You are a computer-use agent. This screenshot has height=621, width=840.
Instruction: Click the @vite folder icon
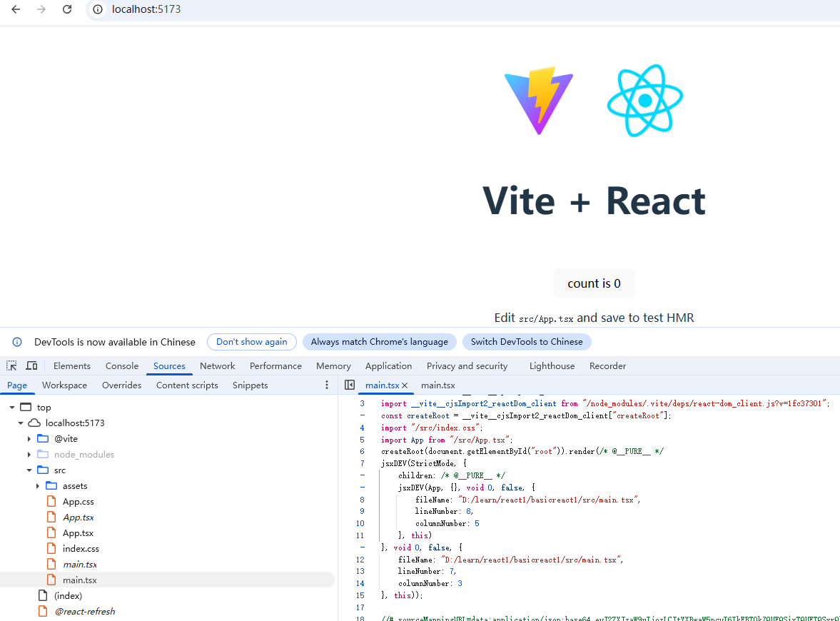pos(43,438)
